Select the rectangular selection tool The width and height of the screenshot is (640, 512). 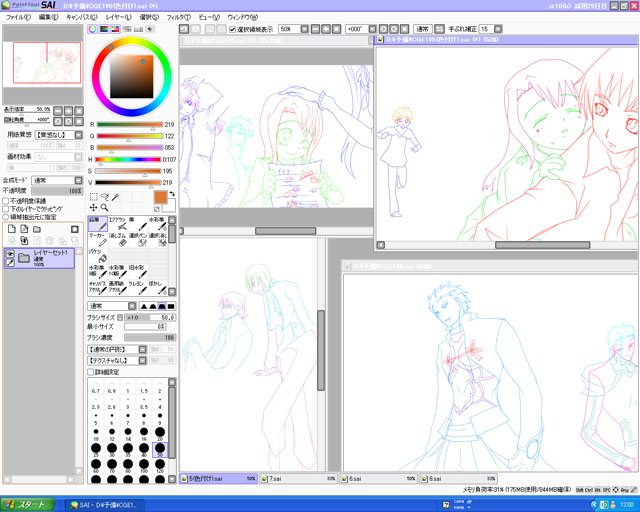click(94, 197)
